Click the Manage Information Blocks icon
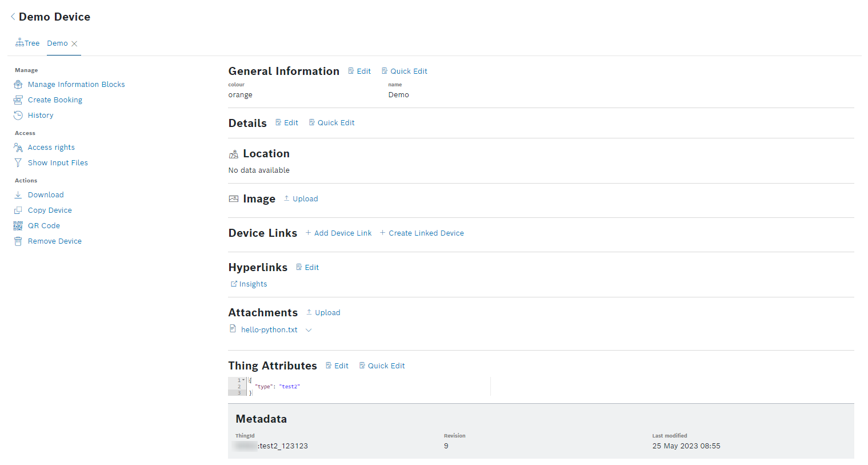Image resolution: width=868 pixels, height=465 pixels. tap(18, 85)
